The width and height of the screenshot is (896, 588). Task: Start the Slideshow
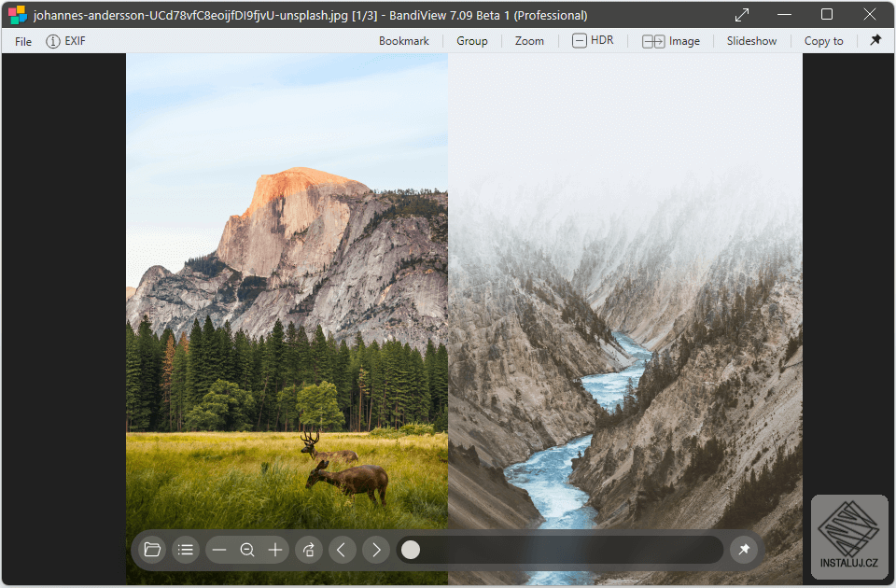[x=751, y=41]
